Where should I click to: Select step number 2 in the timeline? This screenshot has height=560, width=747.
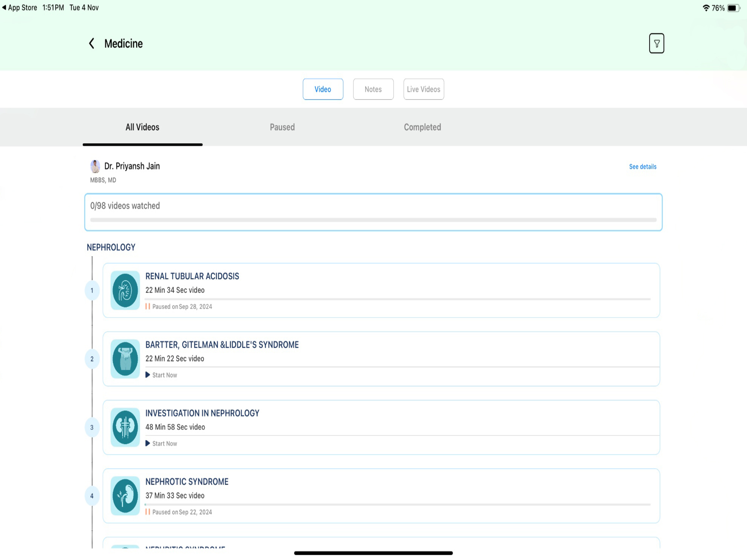click(92, 359)
